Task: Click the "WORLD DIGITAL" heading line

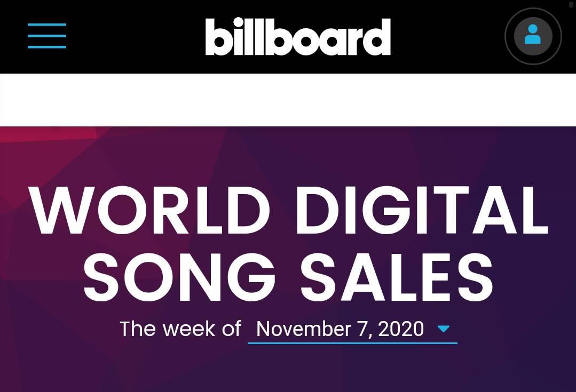Action: 289,210
